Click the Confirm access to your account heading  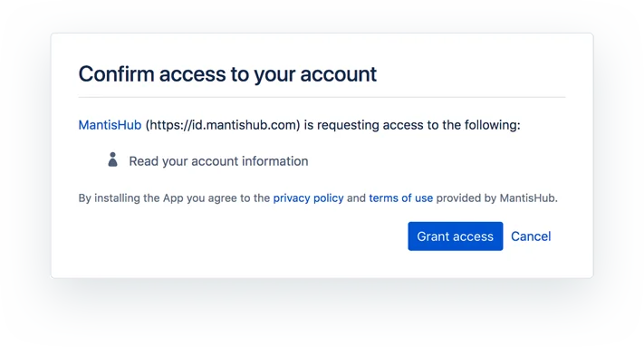point(227,74)
